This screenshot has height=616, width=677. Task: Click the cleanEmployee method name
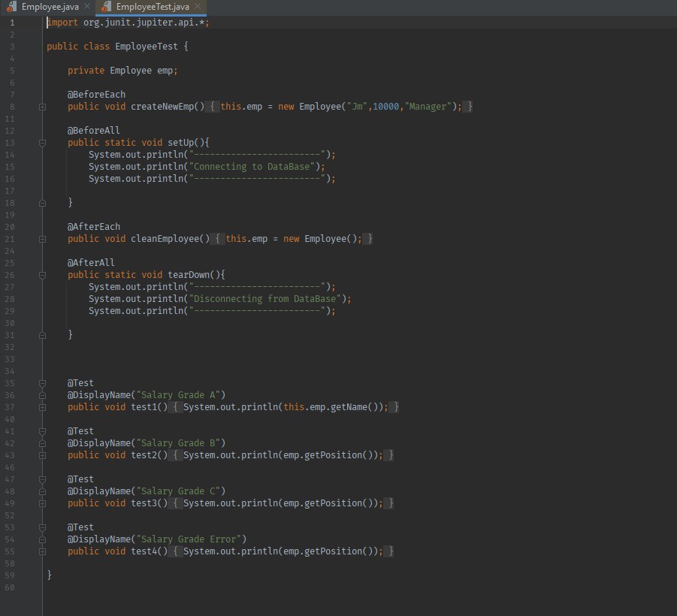click(165, 239)
